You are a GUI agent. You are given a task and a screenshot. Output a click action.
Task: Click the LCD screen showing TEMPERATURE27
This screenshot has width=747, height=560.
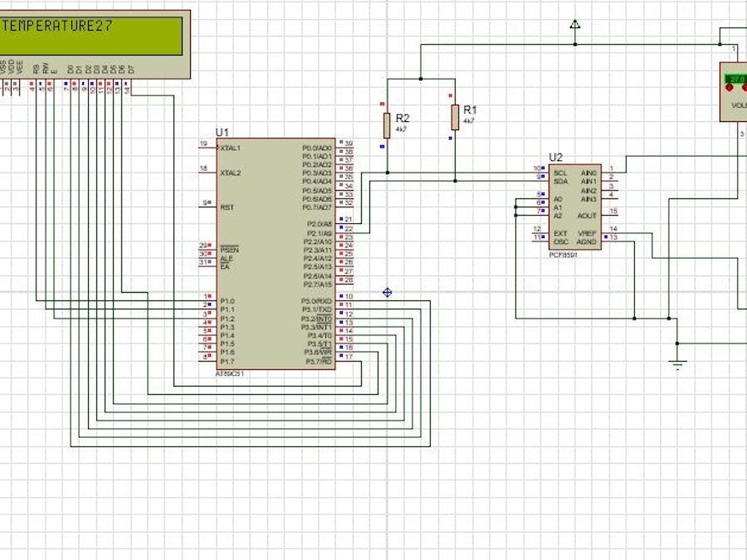point(91,35)
